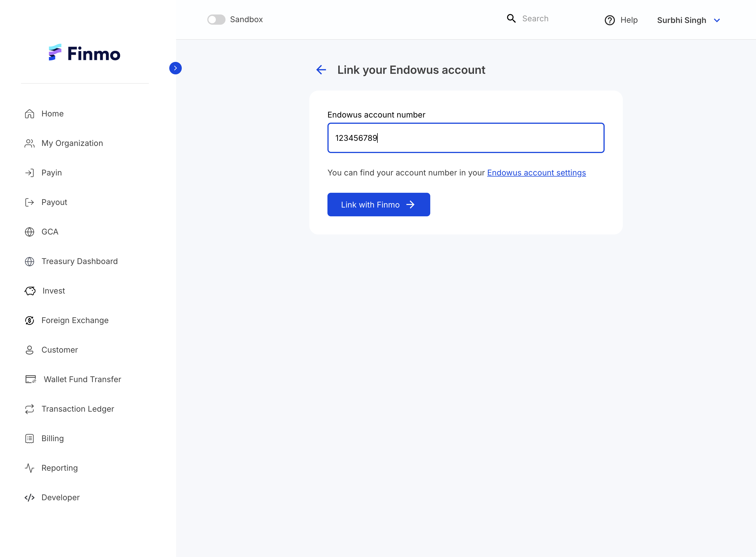Open the Developer section
Screen dimensions: 756x557
click(60, 498)
